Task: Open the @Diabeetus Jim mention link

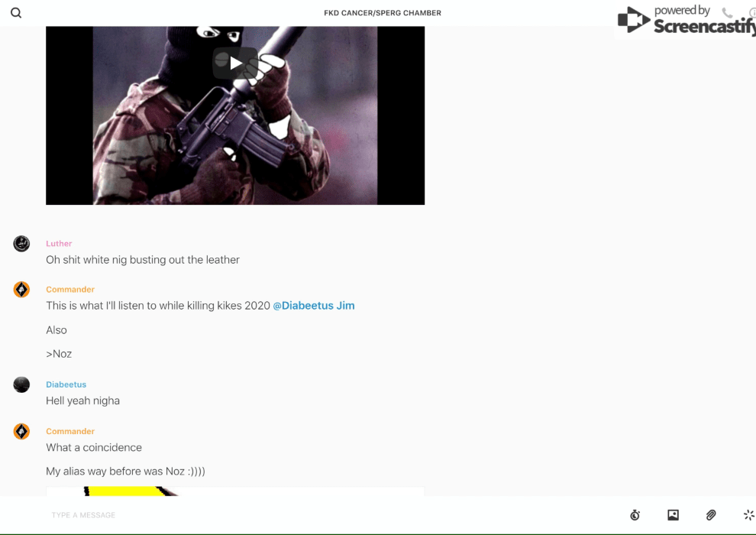Action: pyautogui.click(x=313, y=306)
